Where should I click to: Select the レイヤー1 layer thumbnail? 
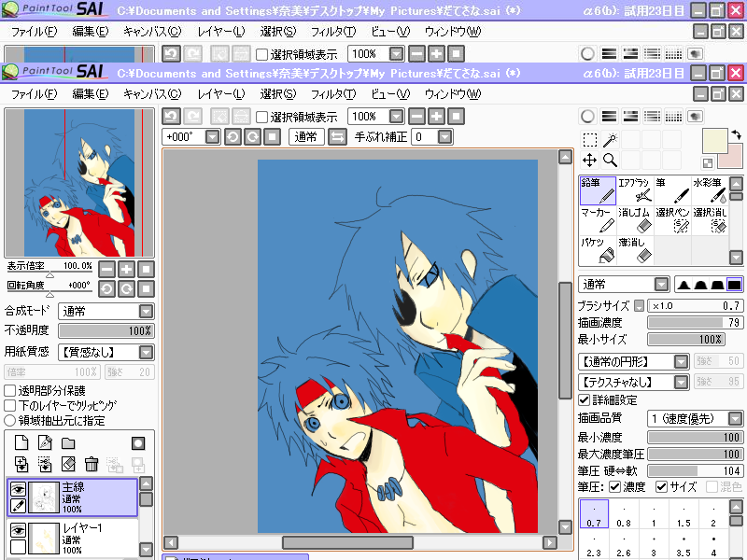point(44,539)
